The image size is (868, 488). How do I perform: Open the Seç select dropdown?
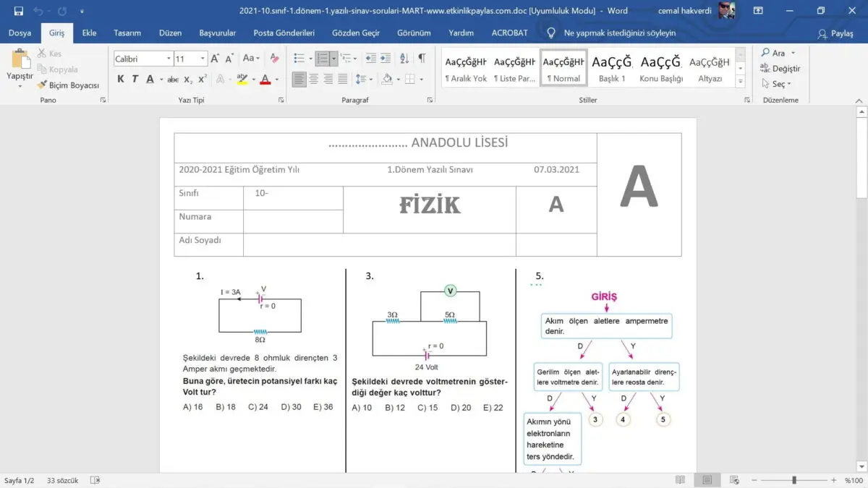[x=777, y=84]
